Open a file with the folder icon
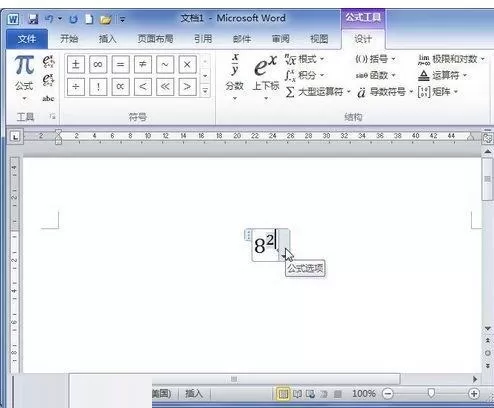Viewport: 494px width, 408px height. click(106, 19)
